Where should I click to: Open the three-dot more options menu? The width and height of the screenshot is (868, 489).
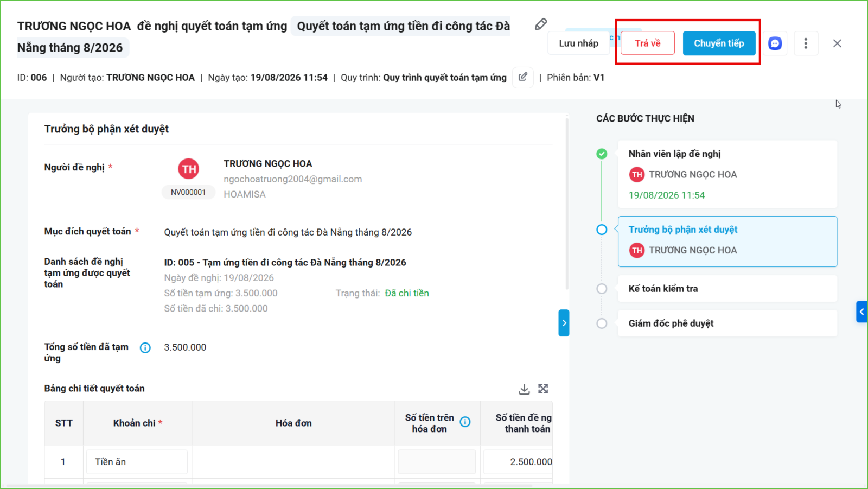pos(806,43)
